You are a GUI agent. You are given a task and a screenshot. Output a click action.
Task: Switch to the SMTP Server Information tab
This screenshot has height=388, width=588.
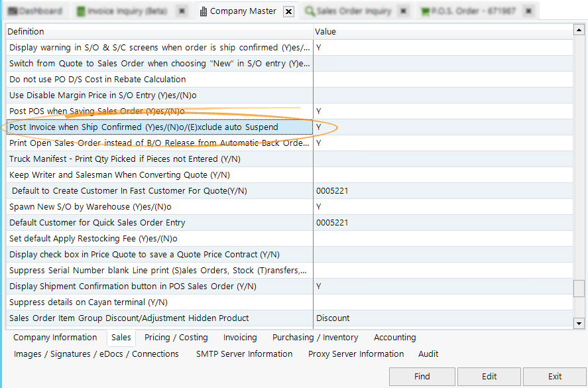click(x=245, y=354)
